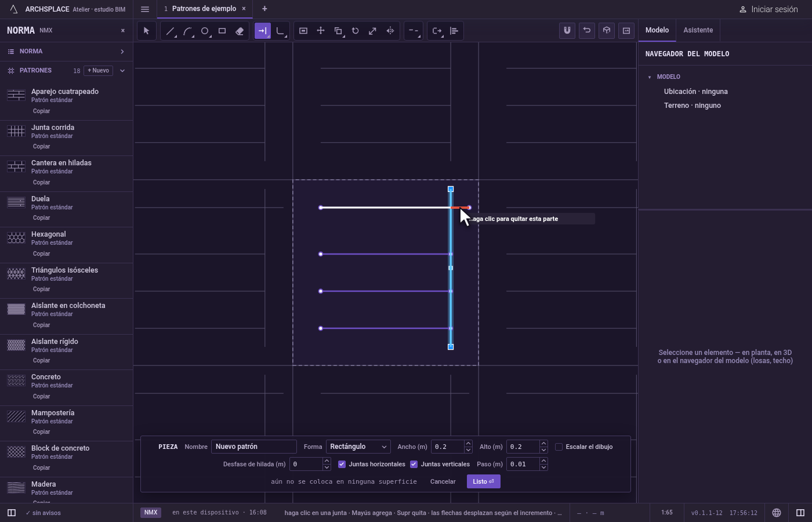
Task: Select the Modelo tab
Action: tap(657, 30)
